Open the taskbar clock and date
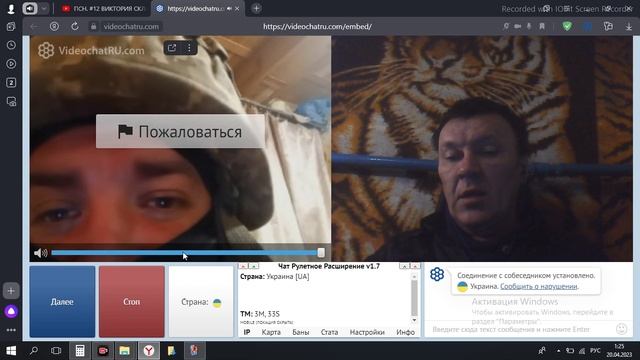The height and width of the screenshot is (360, 640). pyautogui.click(x=619, y=351)
